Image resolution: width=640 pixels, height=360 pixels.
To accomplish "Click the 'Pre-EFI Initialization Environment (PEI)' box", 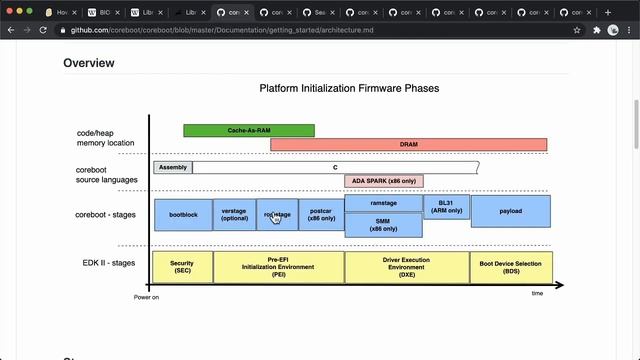I will click(278, 267).
